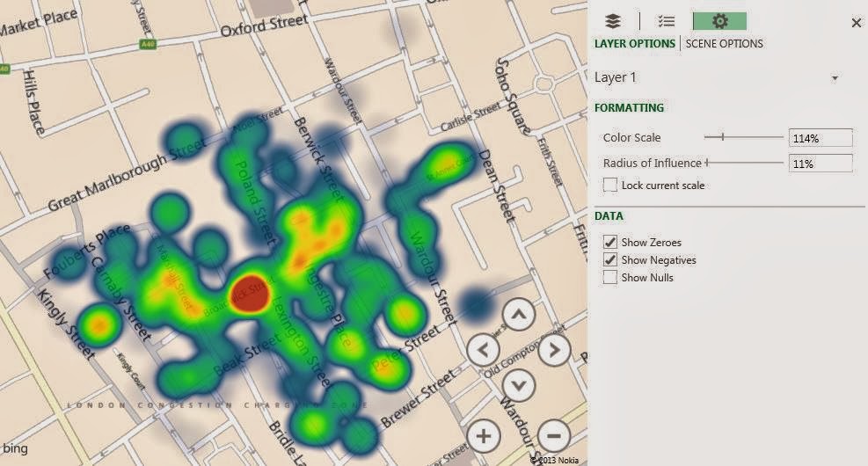
Task: Open the field list icon
Action: click(666, 21)
